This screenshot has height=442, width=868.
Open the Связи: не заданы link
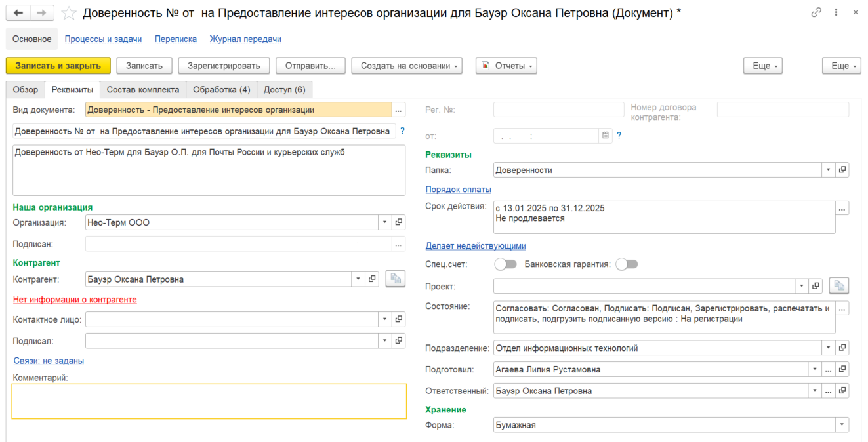coord(49,361)
